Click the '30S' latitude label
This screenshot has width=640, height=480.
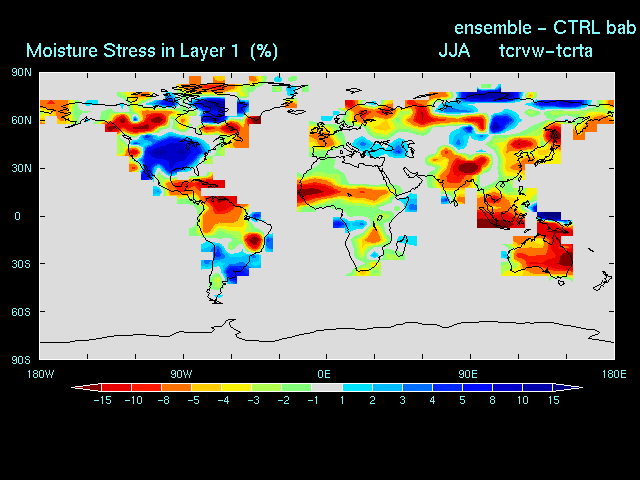21,264
